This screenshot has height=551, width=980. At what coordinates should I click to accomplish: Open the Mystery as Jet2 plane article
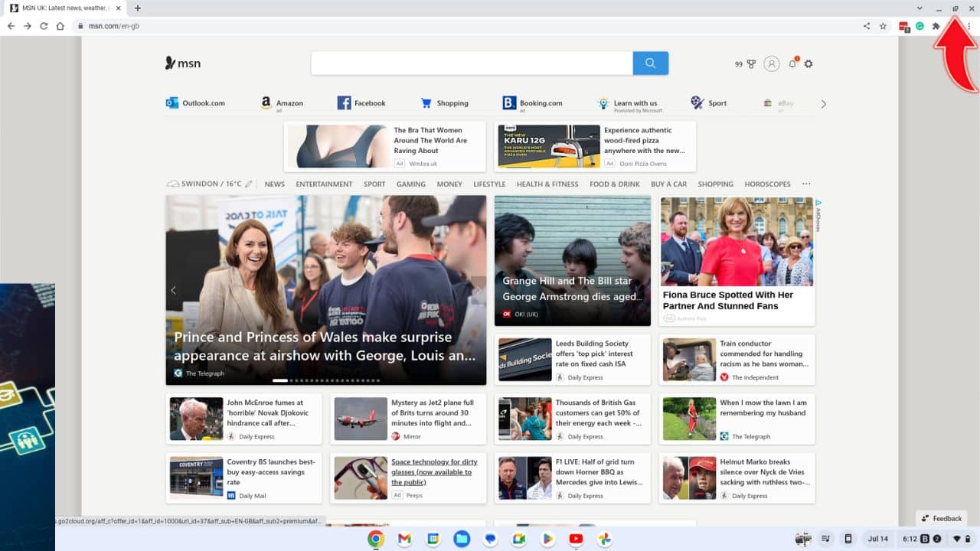pos(408,419)
